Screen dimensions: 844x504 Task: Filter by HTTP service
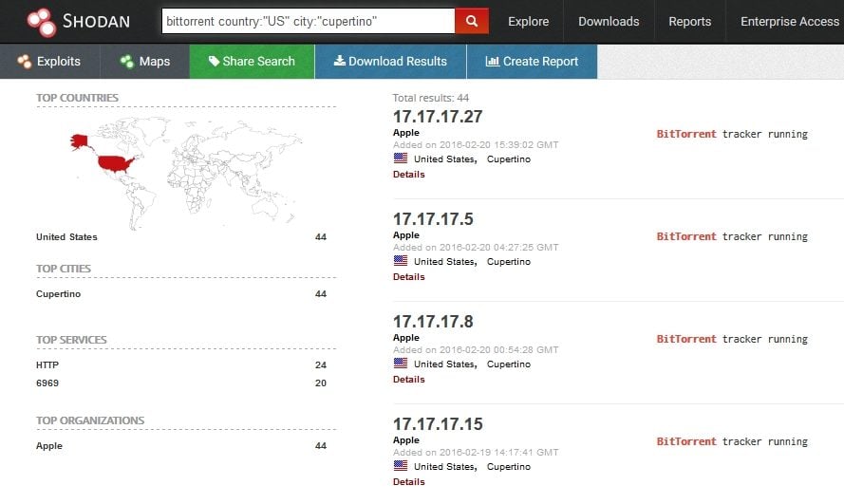tap(47, 364)
